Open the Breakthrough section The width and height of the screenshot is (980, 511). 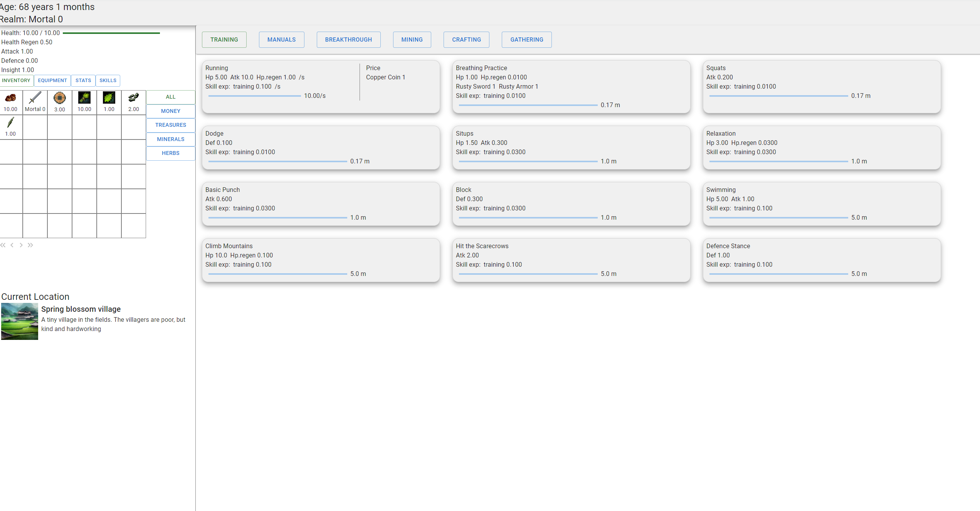coord(348,40)
